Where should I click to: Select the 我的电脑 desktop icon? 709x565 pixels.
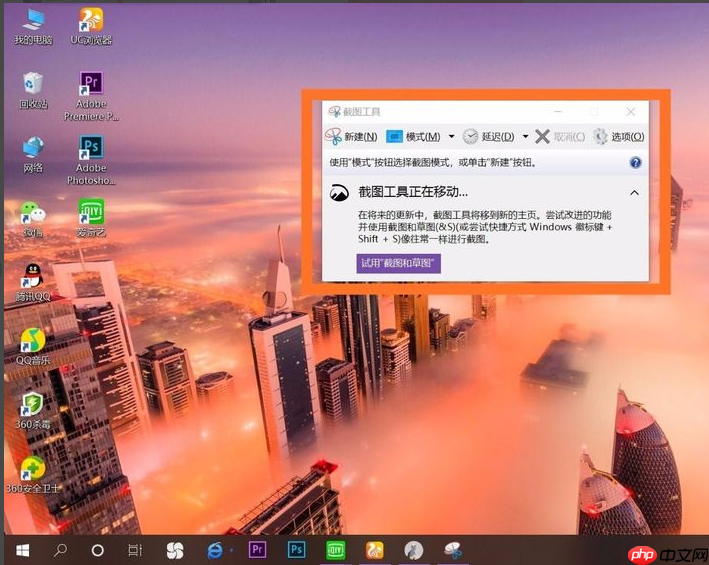tap(33, 27)
